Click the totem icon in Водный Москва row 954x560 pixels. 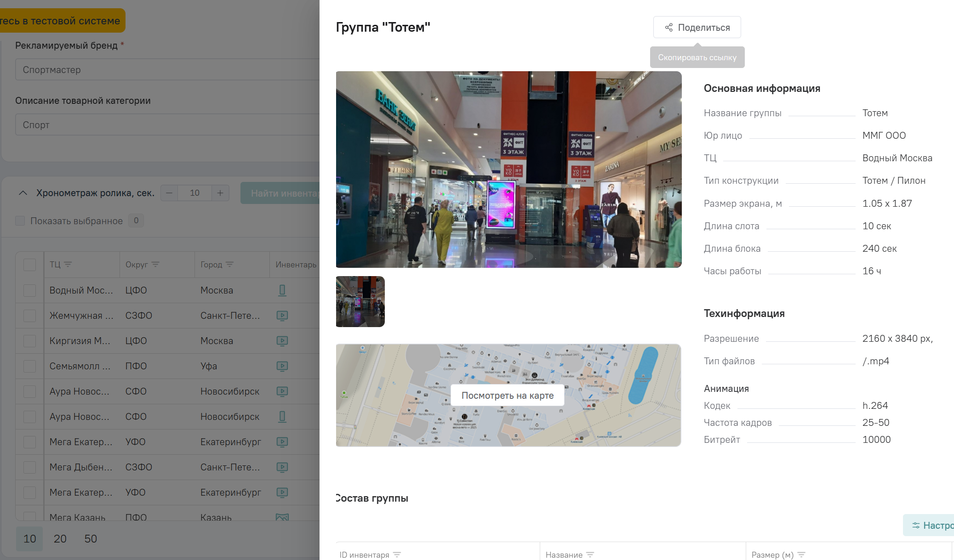[282, 290]
